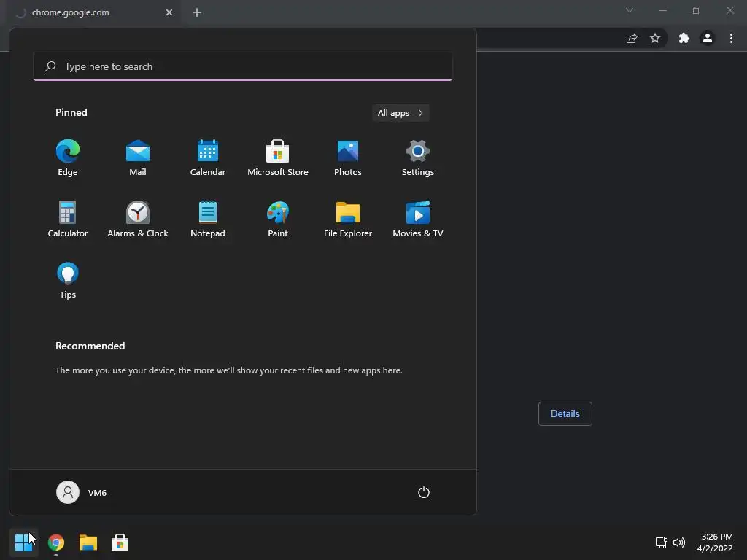Focus the Type here to search box
This screenshot has width=747, height=560.
coord(243,66)
